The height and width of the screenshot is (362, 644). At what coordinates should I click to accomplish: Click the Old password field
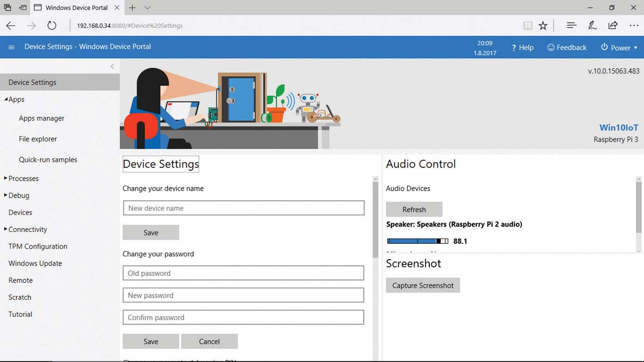[x=243, y=273]
